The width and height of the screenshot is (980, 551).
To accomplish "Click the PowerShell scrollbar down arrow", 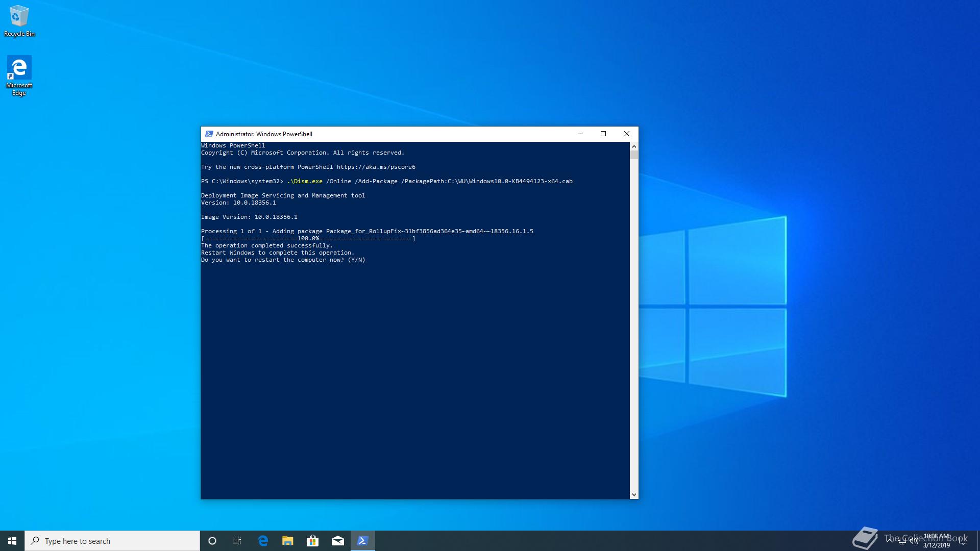I will [634, 494].
